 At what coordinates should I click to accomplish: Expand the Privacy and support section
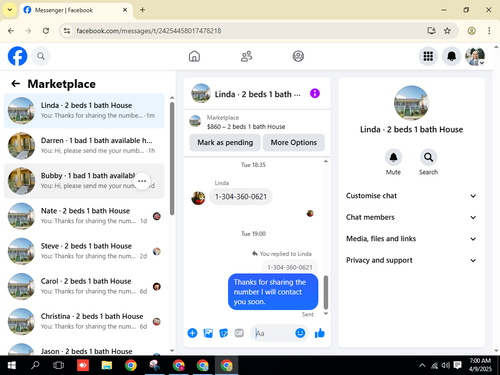[x=411, y=260]
